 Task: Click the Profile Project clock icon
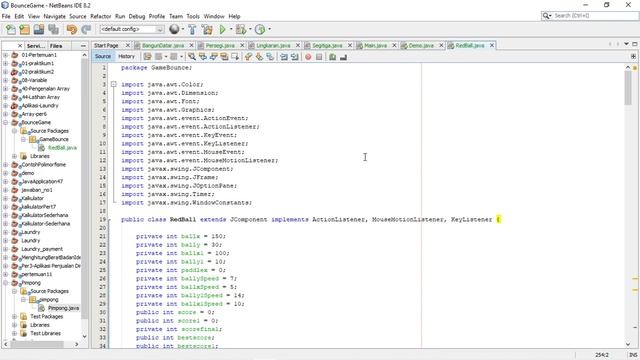pyautogui.click(x=260, y=29)
